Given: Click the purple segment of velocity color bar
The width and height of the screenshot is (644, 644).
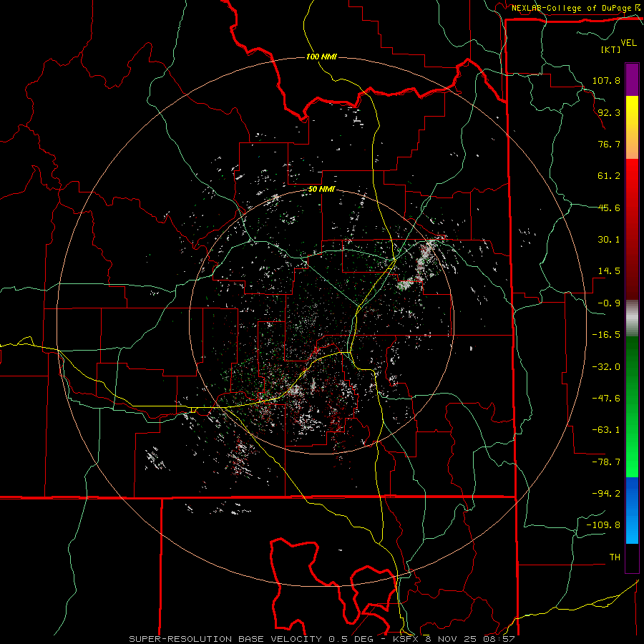Looking at the screenshot, I should (632, 79).
